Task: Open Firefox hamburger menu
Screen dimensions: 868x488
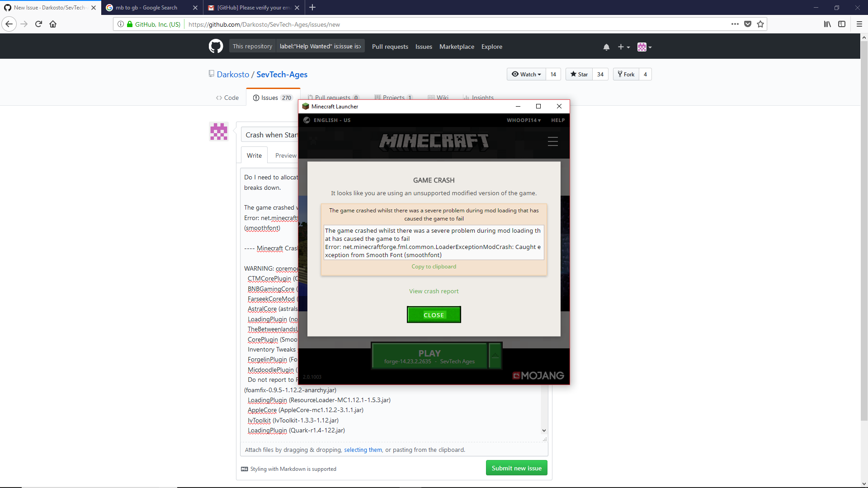Action: 859,24
